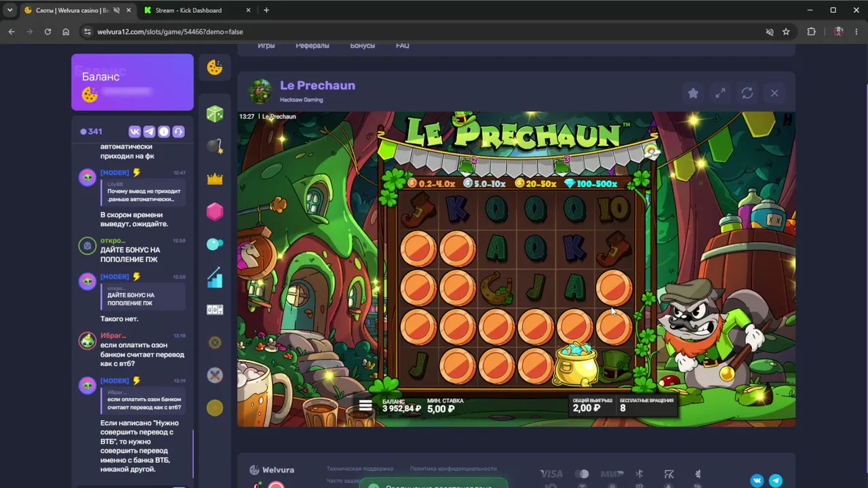Add Le Prechaun to favorites with star
The width and height of the screenshot is (868, 488).
tap(693, 93)
